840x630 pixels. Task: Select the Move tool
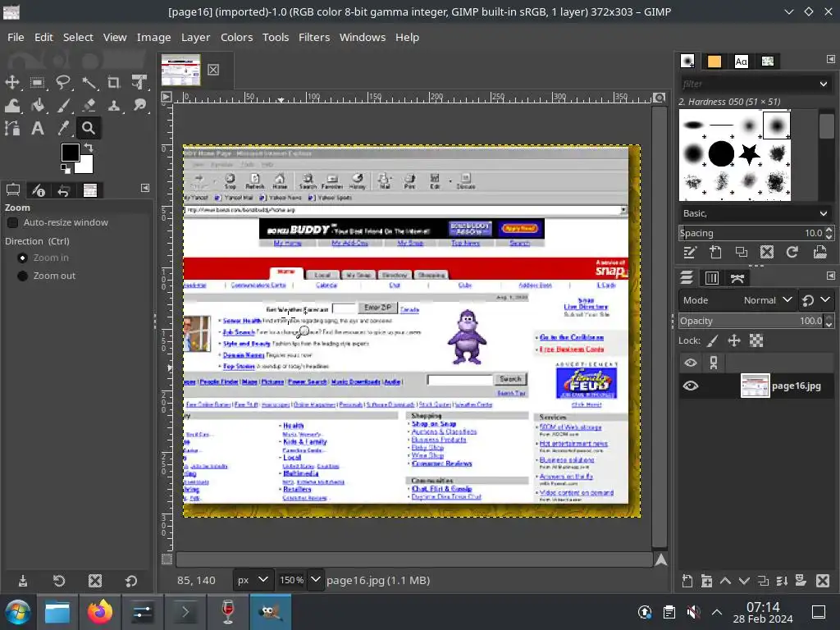tap(11, 82)
